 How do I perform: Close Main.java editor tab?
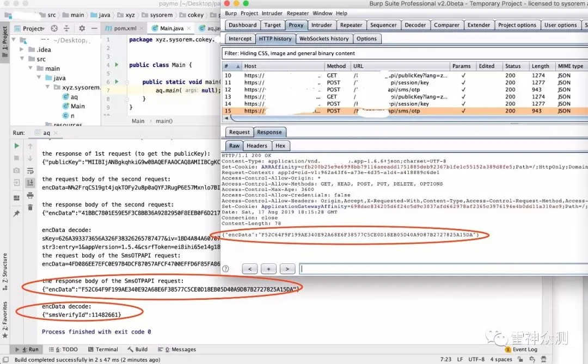coord(188,28)
